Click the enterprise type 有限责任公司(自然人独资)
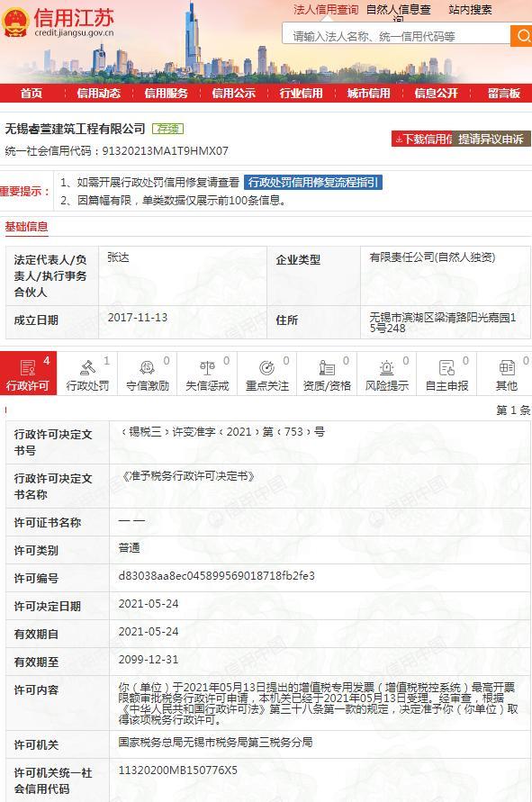 [x=432, y=257]
